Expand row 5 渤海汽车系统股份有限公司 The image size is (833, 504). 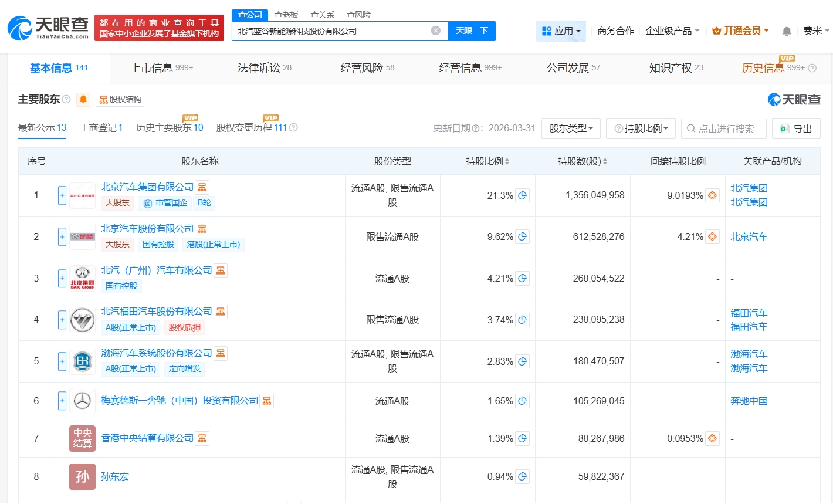[x=62, y=361]
